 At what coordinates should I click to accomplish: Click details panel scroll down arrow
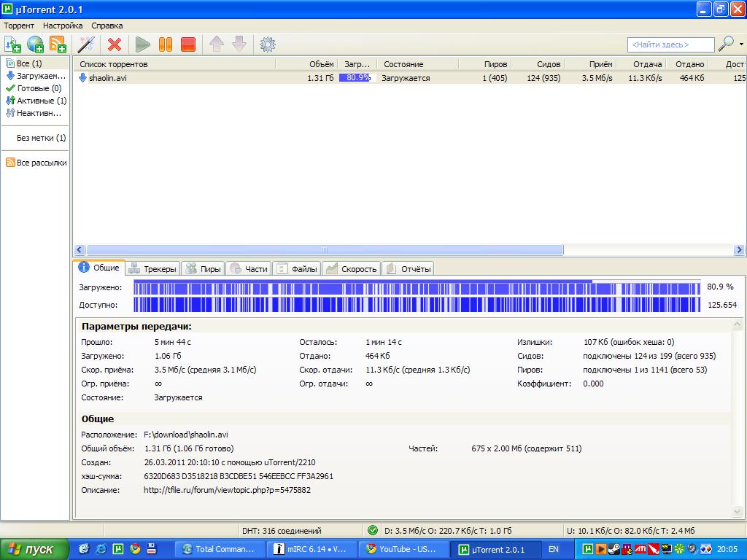coord(738,512)
